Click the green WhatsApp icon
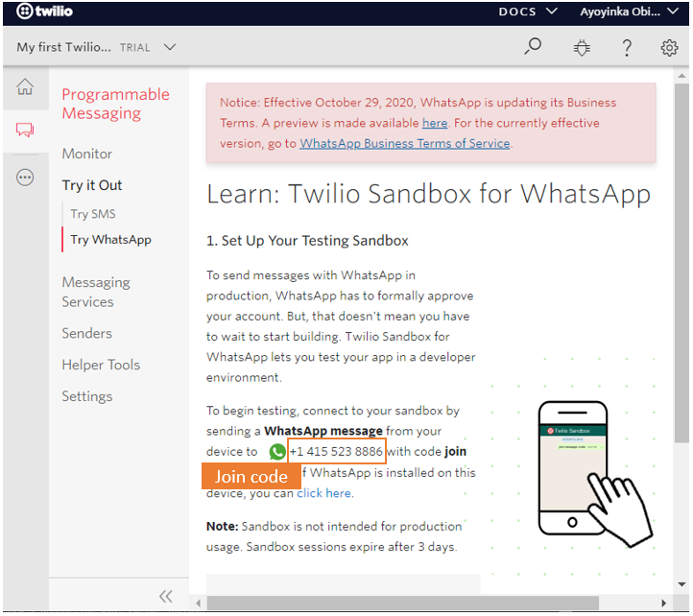 click(277, 452)
